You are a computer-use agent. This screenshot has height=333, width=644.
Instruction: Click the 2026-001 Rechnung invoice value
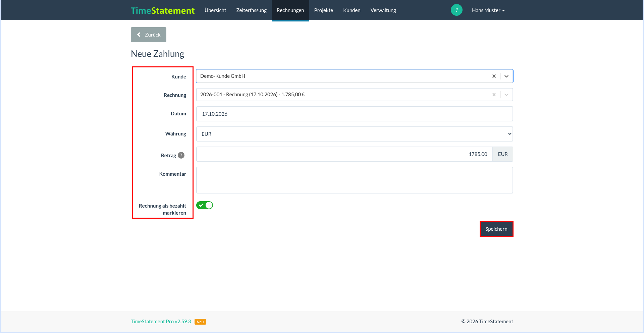pyautogui.click(x=253, y=95)
